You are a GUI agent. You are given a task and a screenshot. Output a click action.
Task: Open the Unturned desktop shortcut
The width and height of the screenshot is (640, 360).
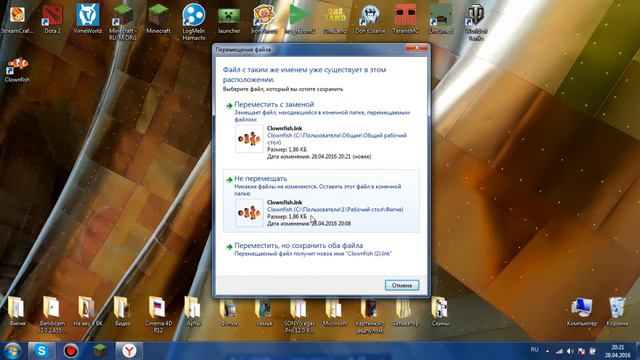click(x=441, y=18)
